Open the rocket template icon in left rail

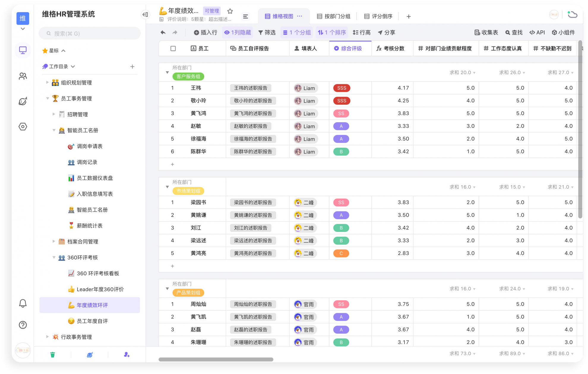coord(23,101)
